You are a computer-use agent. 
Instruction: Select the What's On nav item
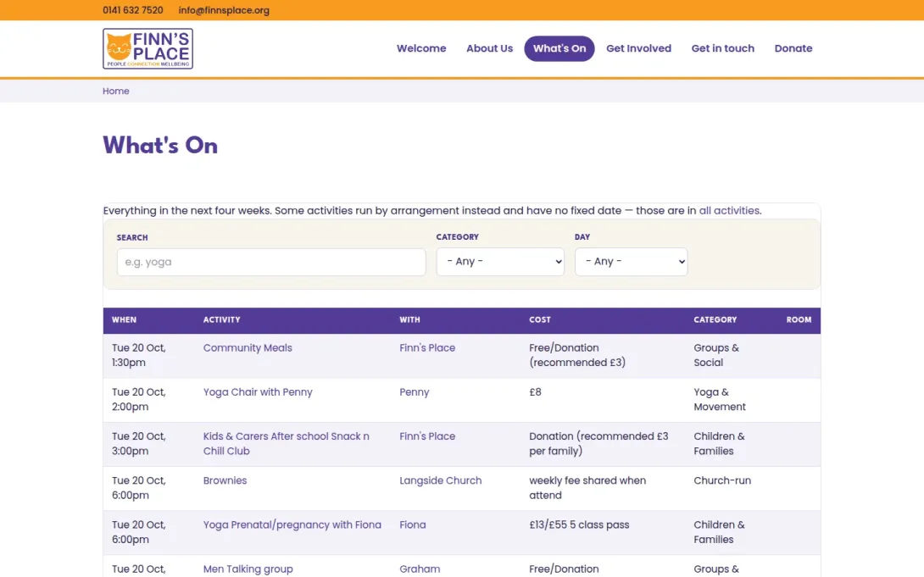559,48
